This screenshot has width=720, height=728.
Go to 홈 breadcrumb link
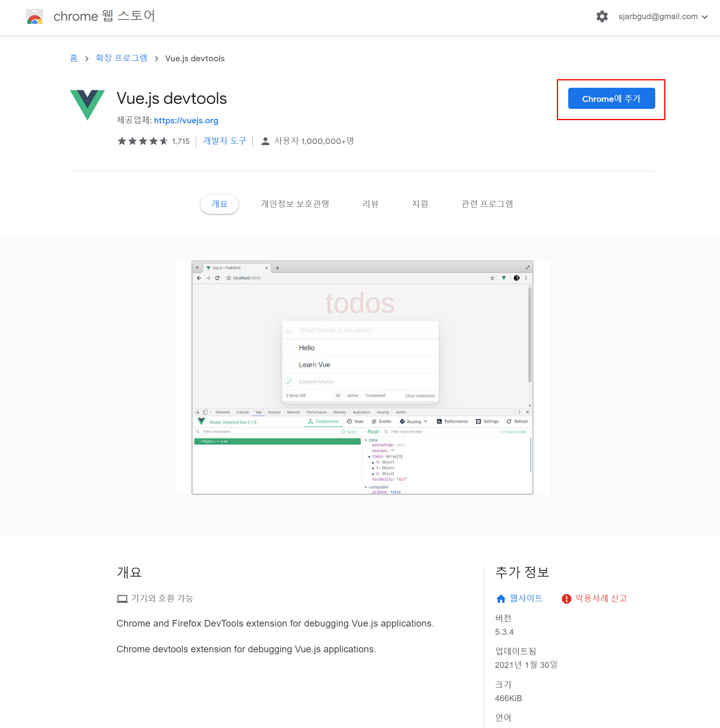(x=74, y=58)
